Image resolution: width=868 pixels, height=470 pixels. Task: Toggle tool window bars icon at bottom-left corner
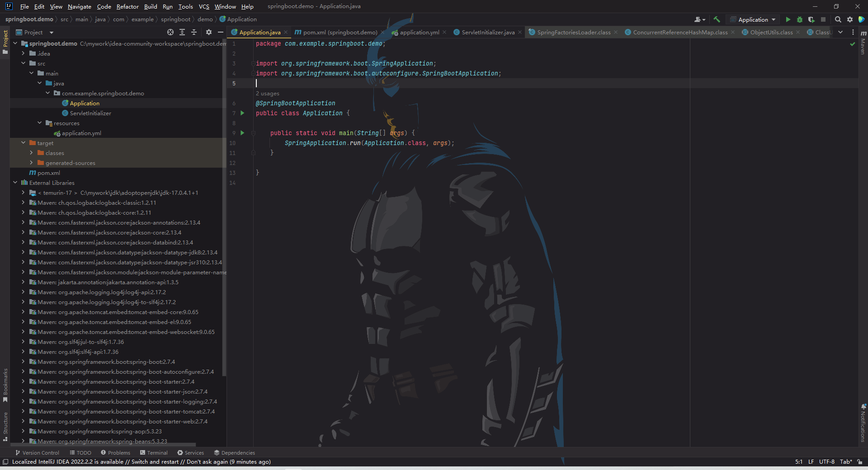(5, 461)
